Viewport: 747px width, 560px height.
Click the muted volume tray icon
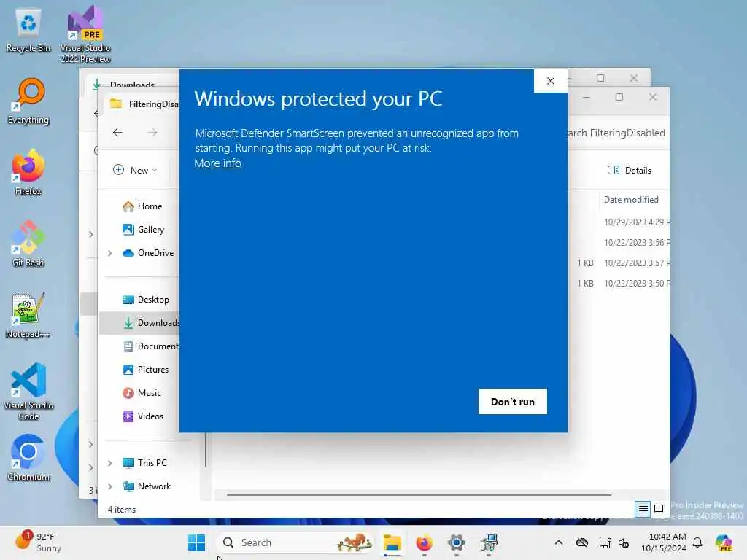(624, 542)
